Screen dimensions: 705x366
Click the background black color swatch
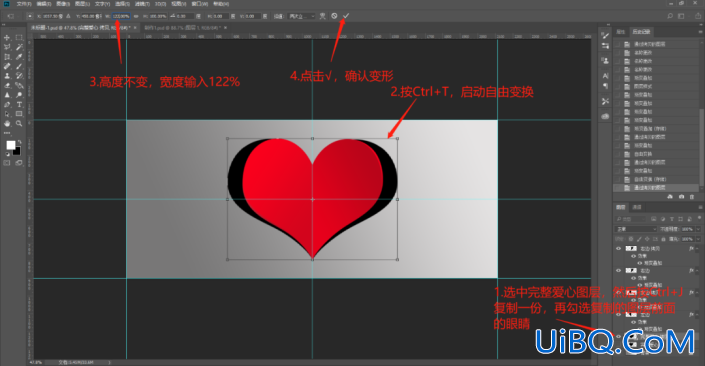pyautogui.click(x=17, y=152)
